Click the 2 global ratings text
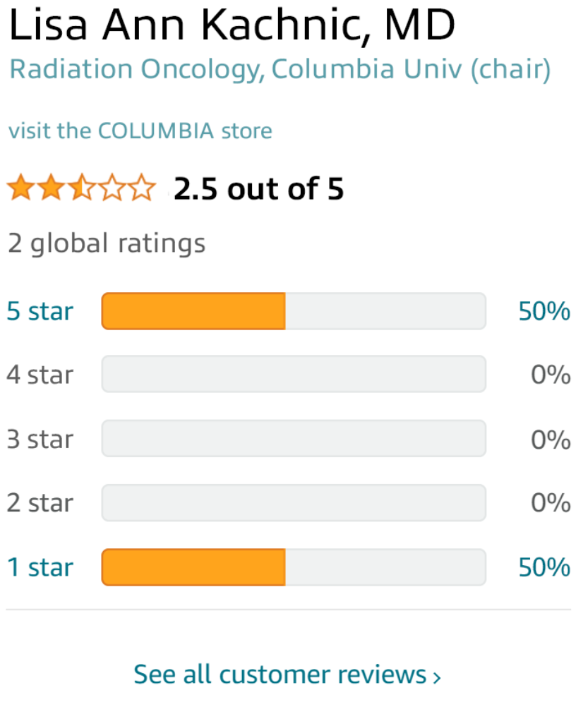The width and height of the screenshot is (588, 702). pyautogui.click(x=107, y=243)
